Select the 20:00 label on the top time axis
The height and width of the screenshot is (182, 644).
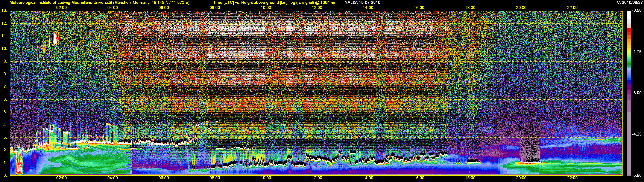(x=521, y=7)
